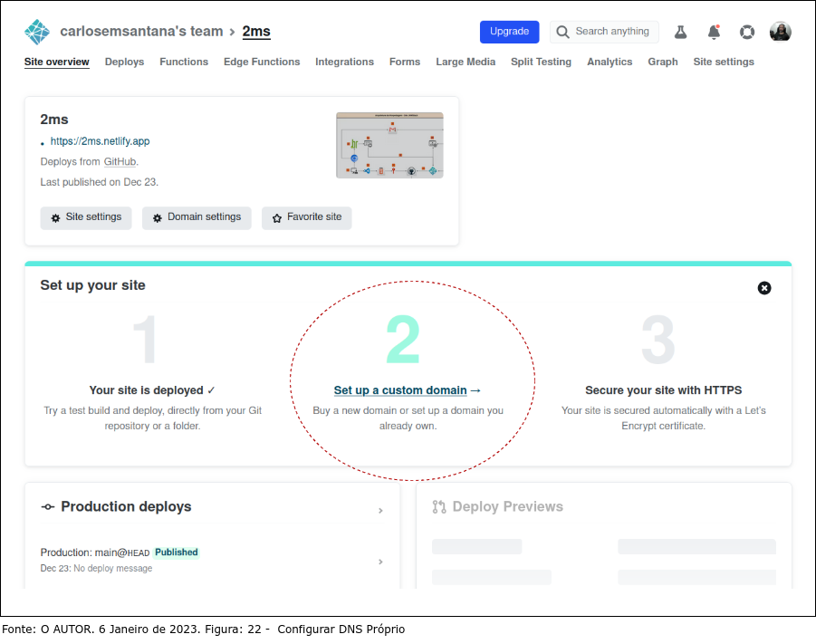
Task: Click the Deploy Previews heading
Action: pos(507,506)
